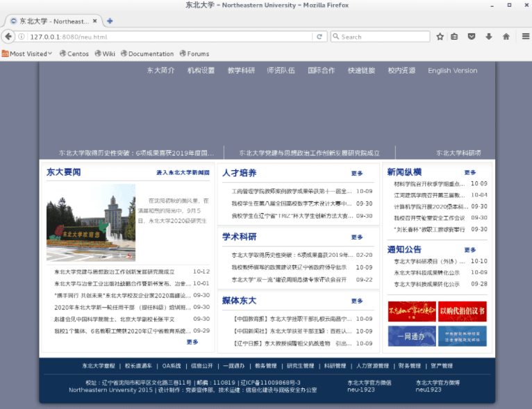The width and height of the screenshot is (532, 409).
Task: Close the 东北大学 browser tab
Action: 95,21
